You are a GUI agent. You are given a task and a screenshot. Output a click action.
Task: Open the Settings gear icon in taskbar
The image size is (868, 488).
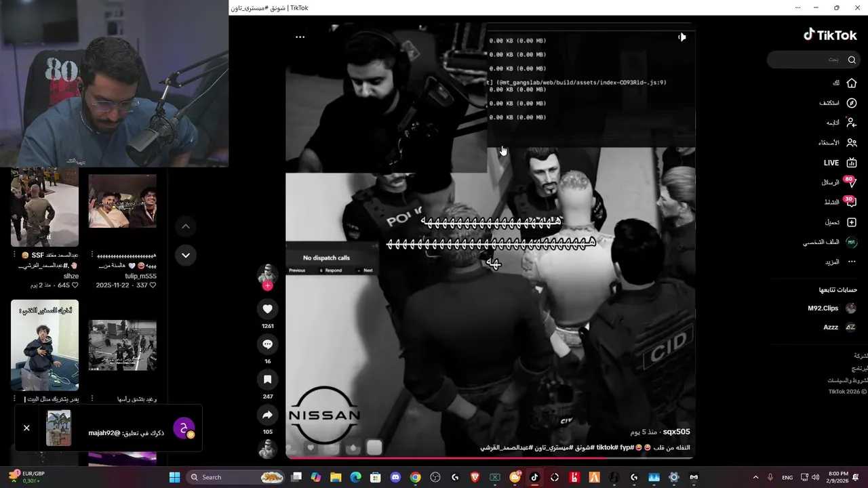(673, 477)
